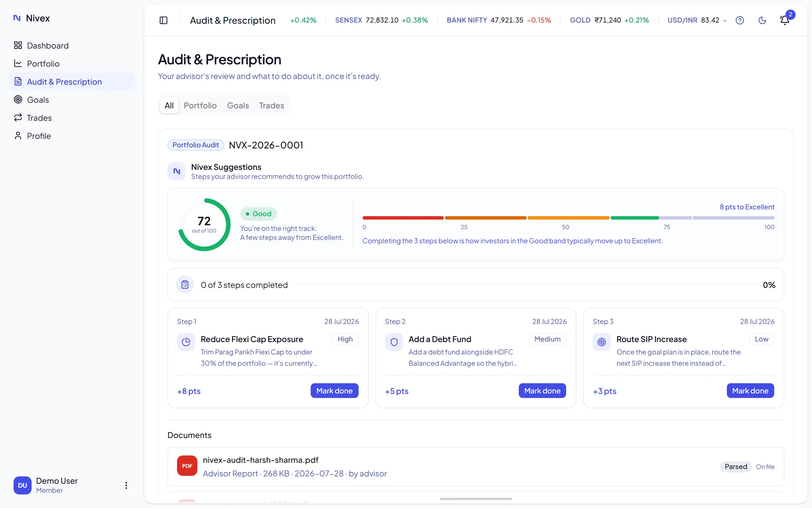Click the 0% completion value
Image resolution: width=812 pixels, height=508 pixels.
tap(769, 285)
